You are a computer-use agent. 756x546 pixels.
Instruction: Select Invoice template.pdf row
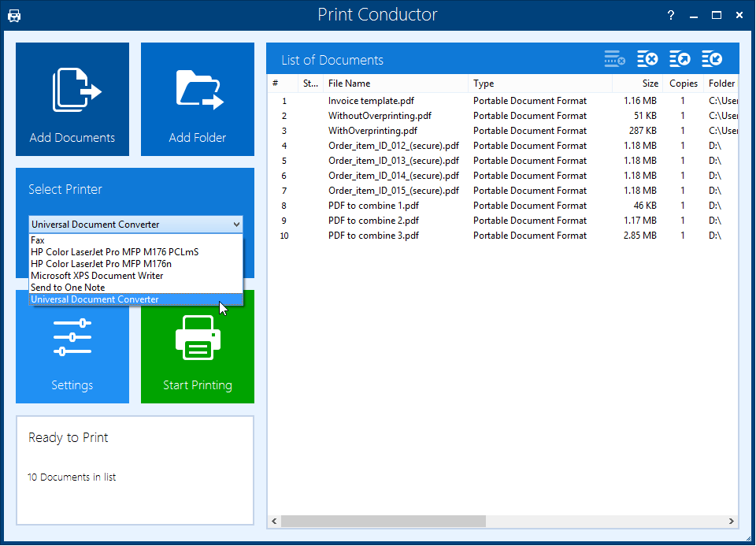click(x=503, y=101)
